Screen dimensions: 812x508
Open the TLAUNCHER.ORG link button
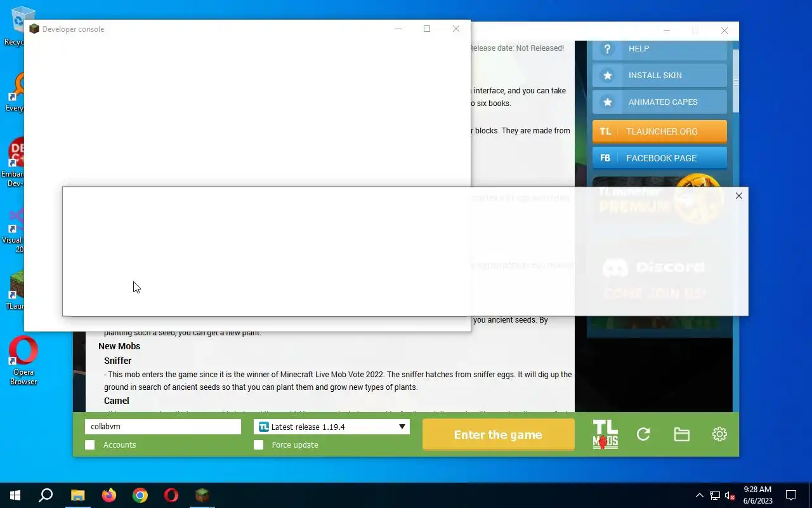tap(659, 131)
